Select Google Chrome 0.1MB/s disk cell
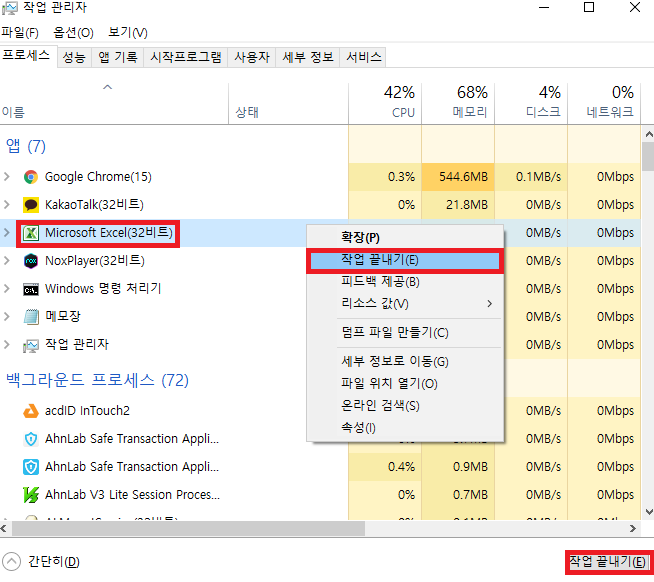The height and width of the screenshot is (582, 654). click(531, 177)
